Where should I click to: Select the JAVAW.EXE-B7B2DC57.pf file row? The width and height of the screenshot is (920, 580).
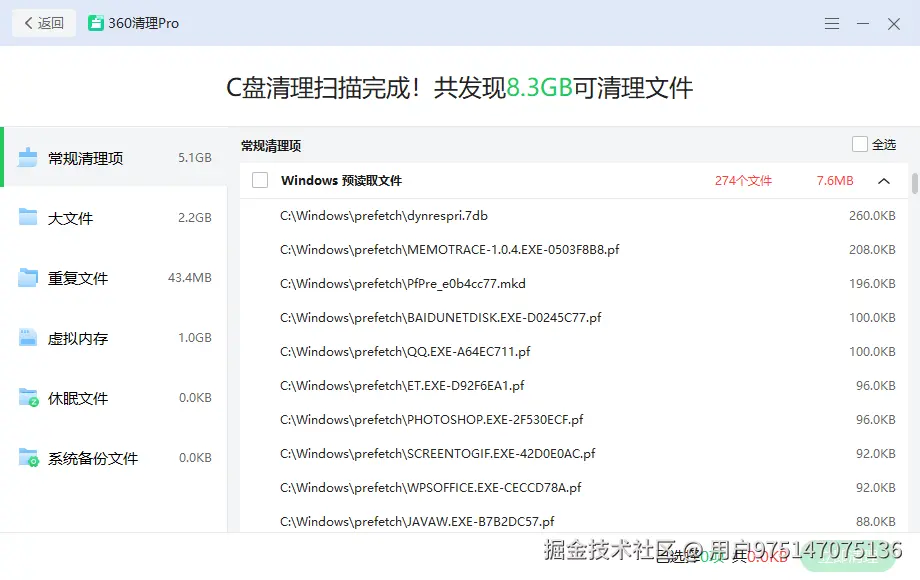click(574, 520)
